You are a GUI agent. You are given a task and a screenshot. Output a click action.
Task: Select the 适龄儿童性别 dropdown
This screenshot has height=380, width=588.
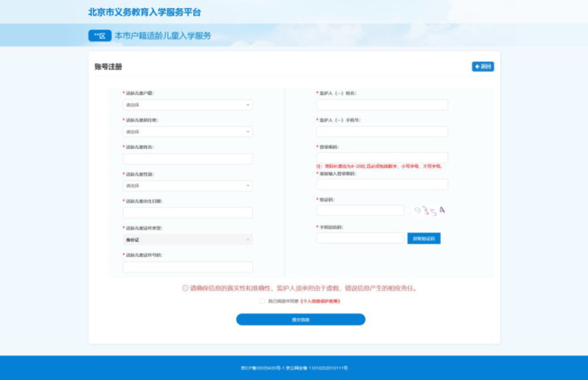[187, 186]
